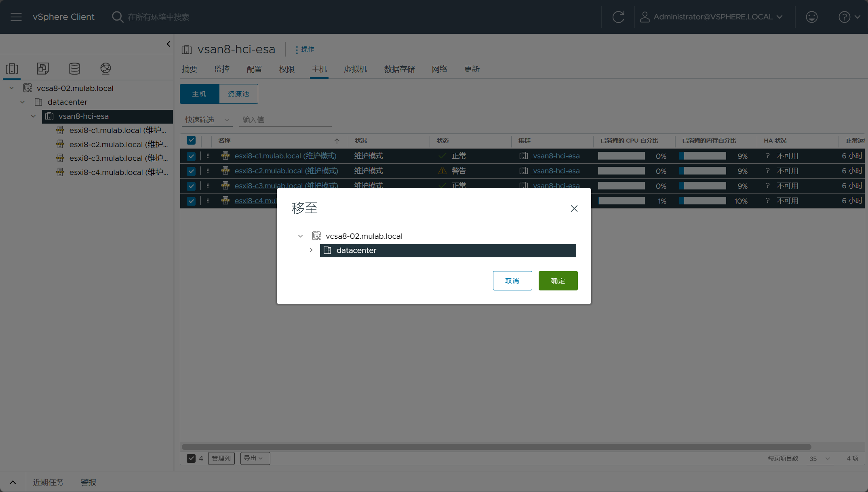Click the cluster icon in esxi8-c1 row

coord(524,156)
